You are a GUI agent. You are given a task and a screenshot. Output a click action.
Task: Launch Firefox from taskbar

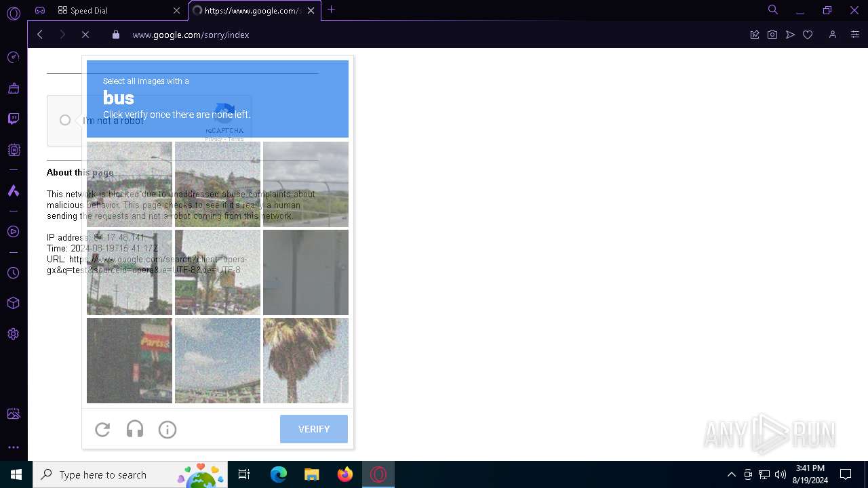pyautogui.click(x=345, y=474)
